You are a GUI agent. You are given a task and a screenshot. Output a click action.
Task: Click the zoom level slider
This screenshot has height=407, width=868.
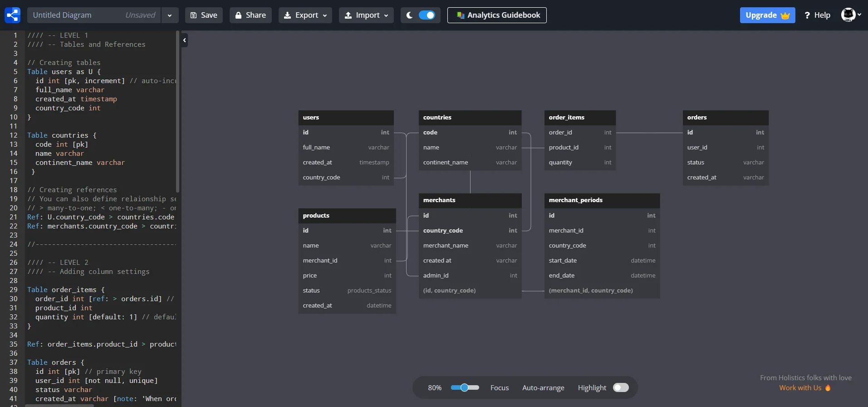[x=465, y=387]
